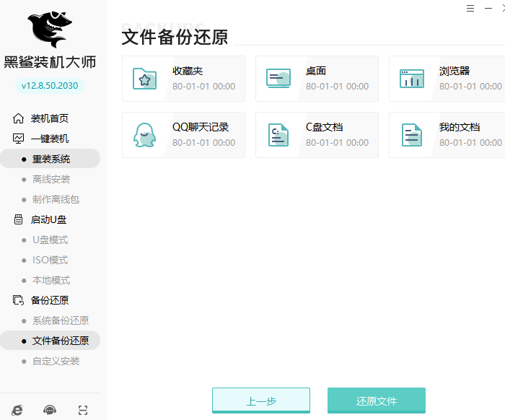Select U盘模式 in sidebar

[x=50, y=240]
